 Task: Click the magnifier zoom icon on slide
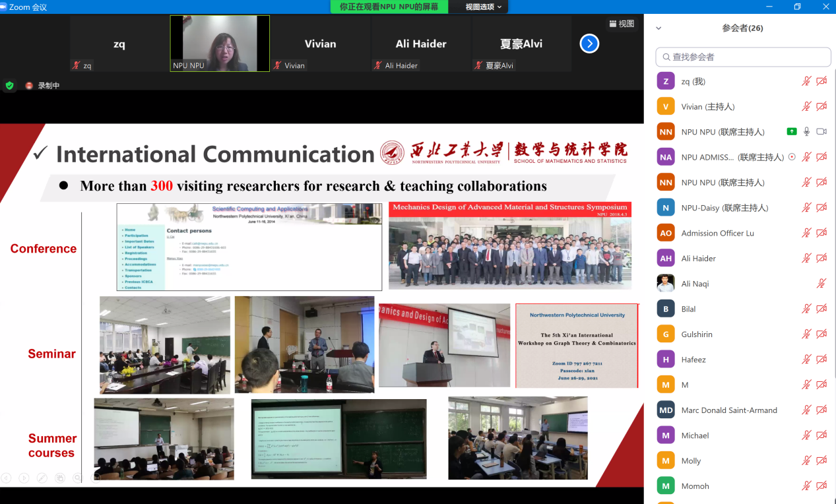point(77,478)
